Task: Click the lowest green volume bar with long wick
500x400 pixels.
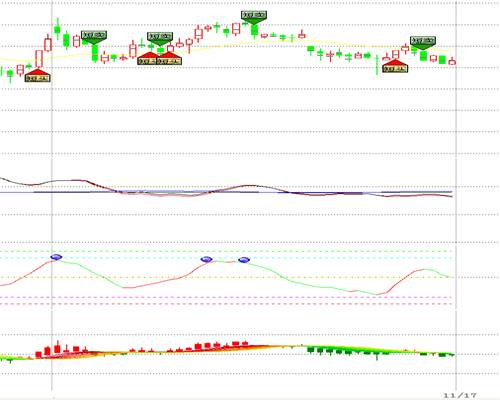Action: click(377, 355)
